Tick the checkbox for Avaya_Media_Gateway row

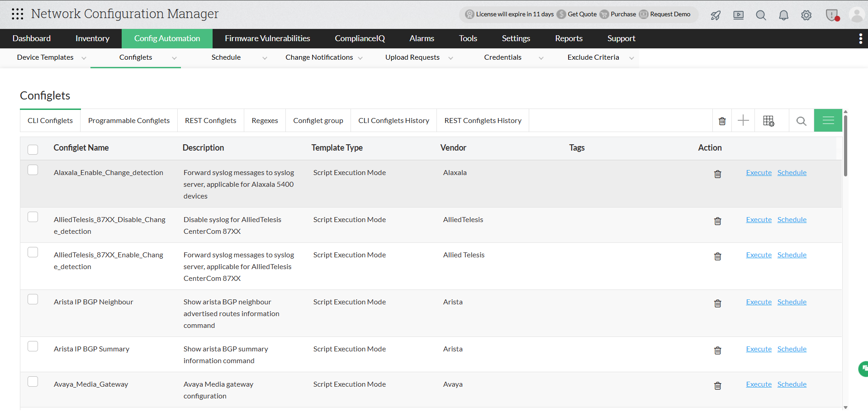coord(33,381)
